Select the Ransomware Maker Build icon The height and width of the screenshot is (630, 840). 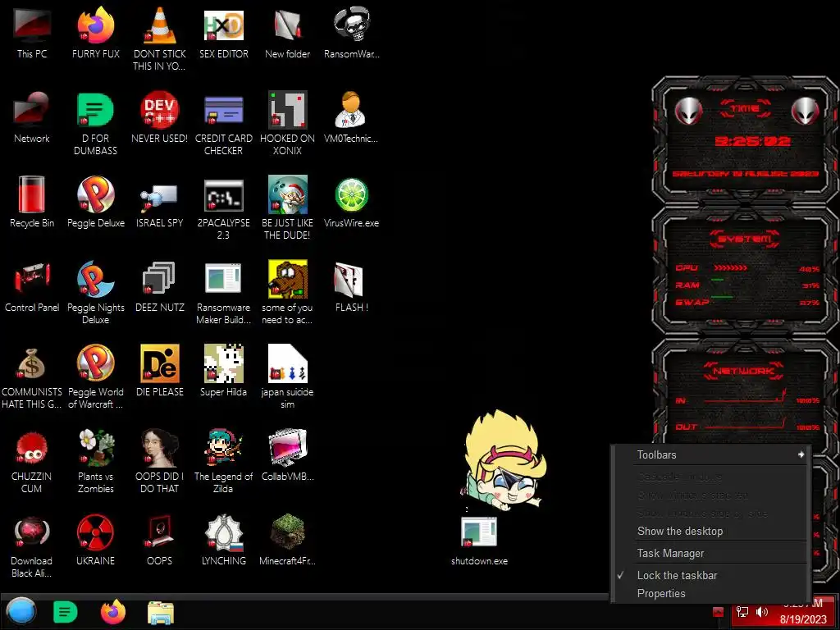(x=223, y=278)
